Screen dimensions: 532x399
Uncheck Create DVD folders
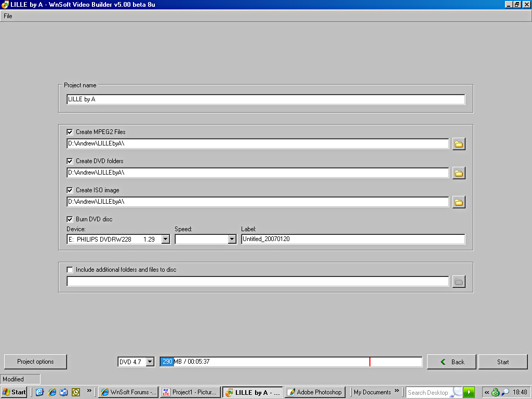(x=70, y=161)
